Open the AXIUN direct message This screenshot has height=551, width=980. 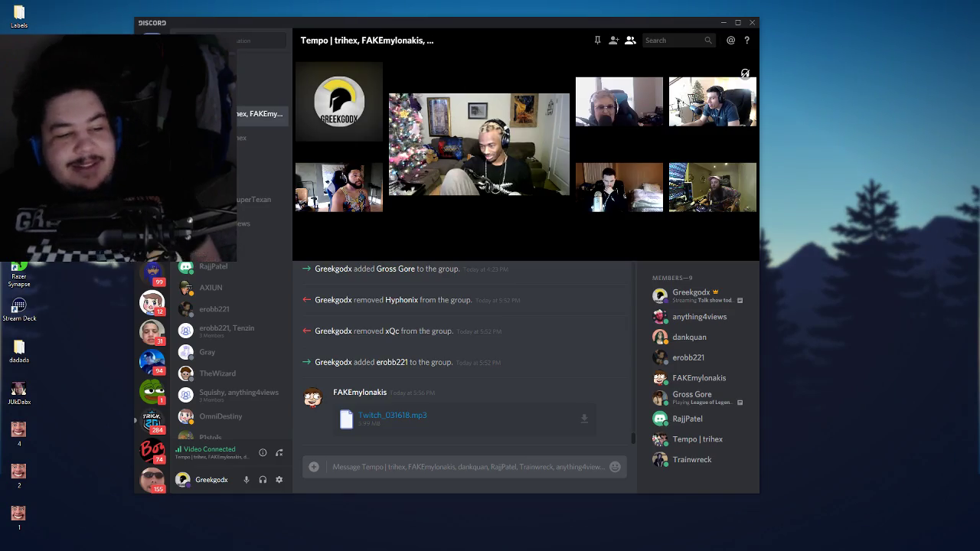point(230,288)
